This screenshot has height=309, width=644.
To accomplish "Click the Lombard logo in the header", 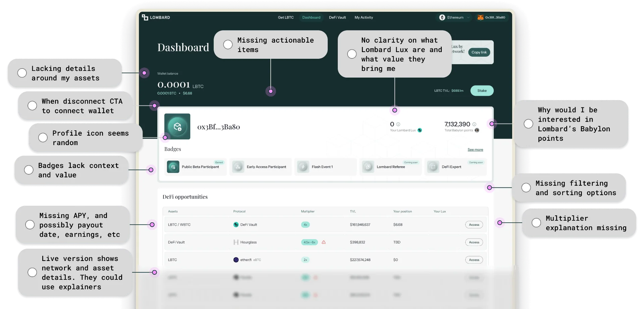I will [x=156, y=17].
